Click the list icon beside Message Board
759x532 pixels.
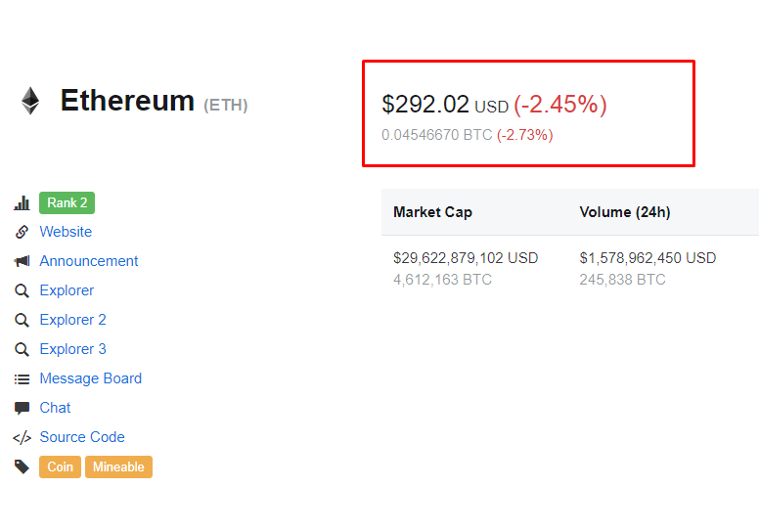[x=22, y=378]
